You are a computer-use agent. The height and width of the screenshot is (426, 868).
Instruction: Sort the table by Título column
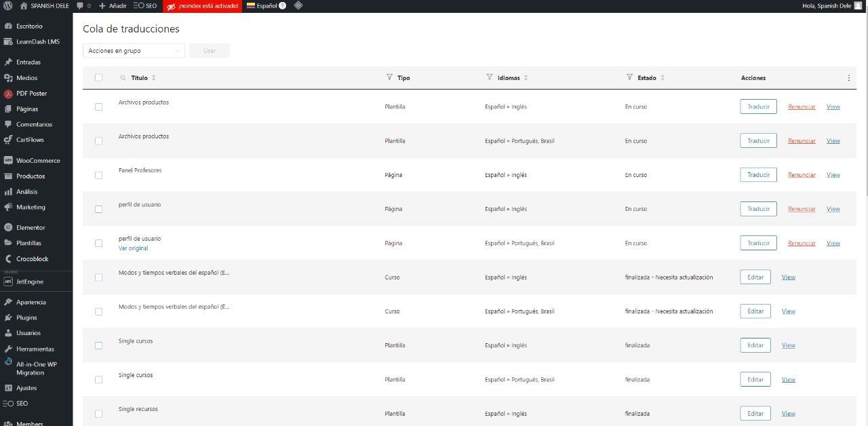[x=154, y=78]
